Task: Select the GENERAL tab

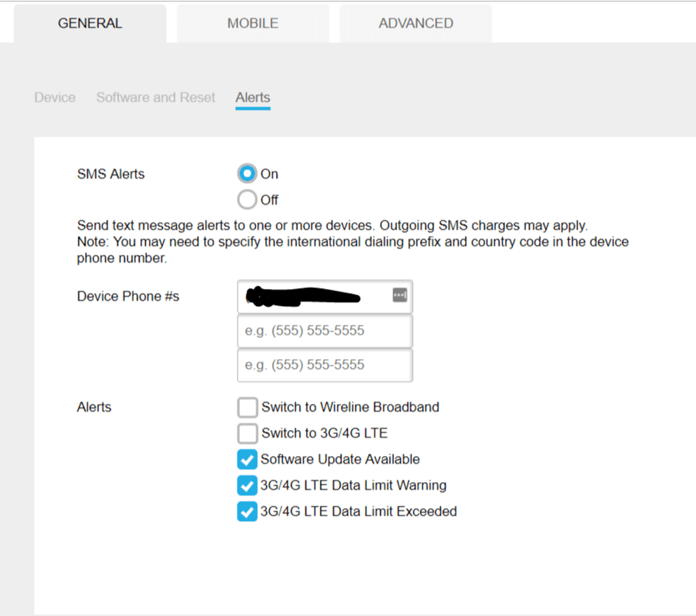Action: [90, 23]
